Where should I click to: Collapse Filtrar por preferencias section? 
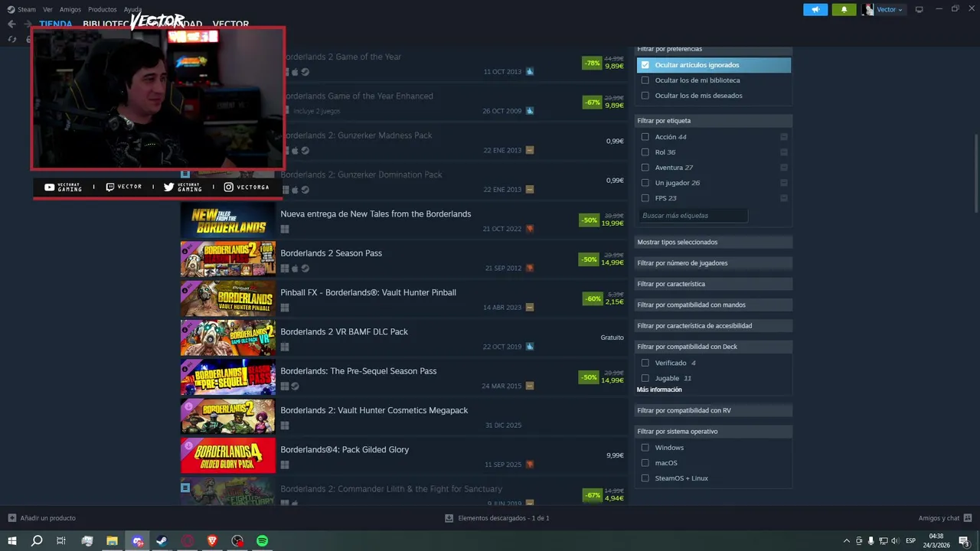[x=714, y=49]
